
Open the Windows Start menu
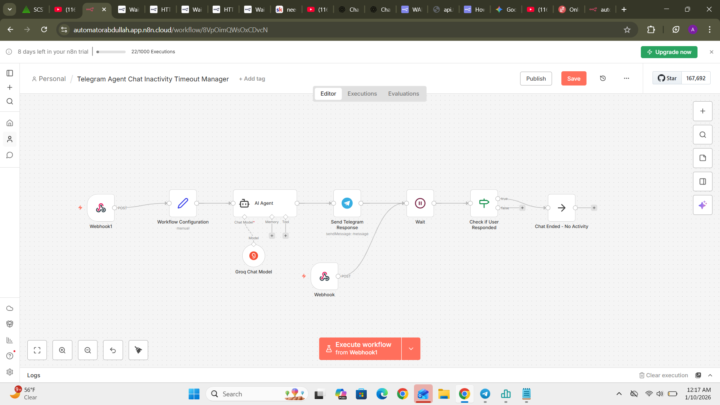click(194, 394)
